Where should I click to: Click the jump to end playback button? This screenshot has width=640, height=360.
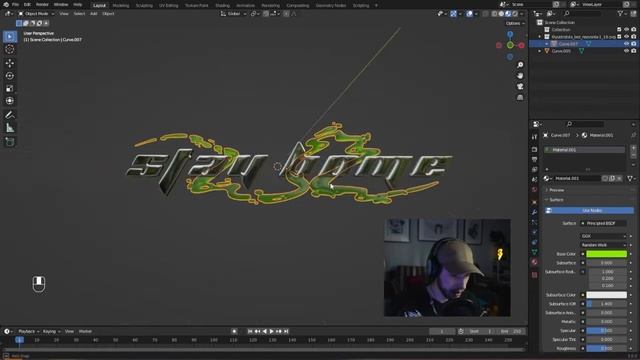(x=286, y=331)
